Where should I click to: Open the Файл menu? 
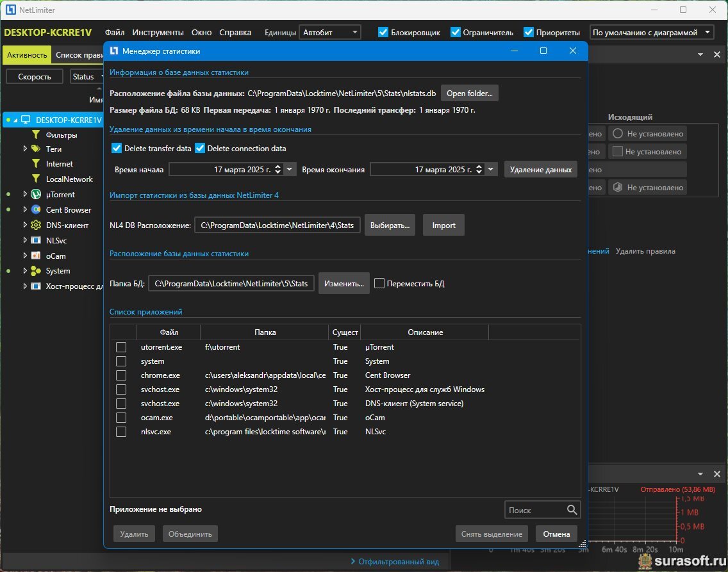115,33
